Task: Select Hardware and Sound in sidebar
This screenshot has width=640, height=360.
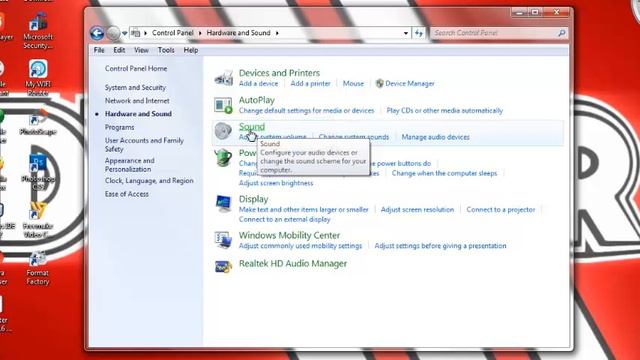Action: coord(138,114)
